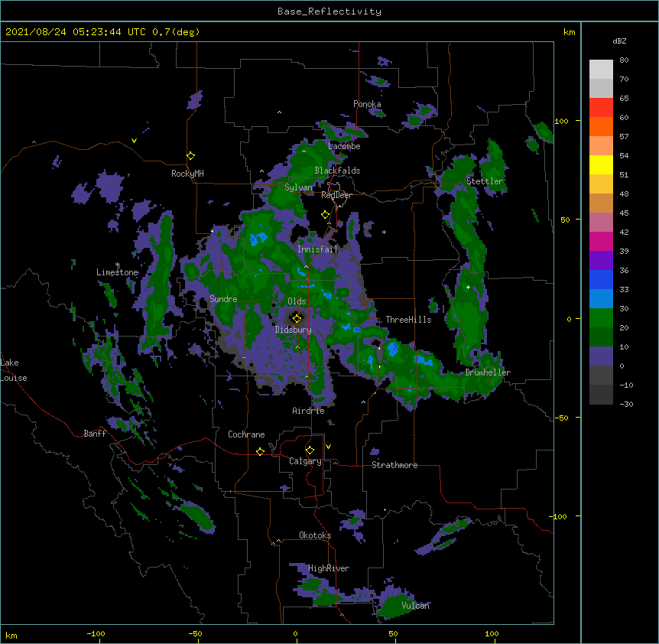Click the Airdrie city label

309,411
